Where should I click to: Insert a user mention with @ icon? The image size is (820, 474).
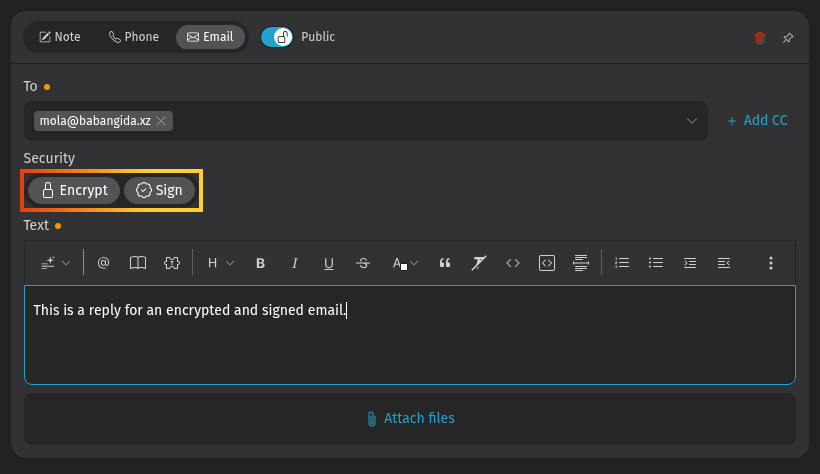click(104, 263)
